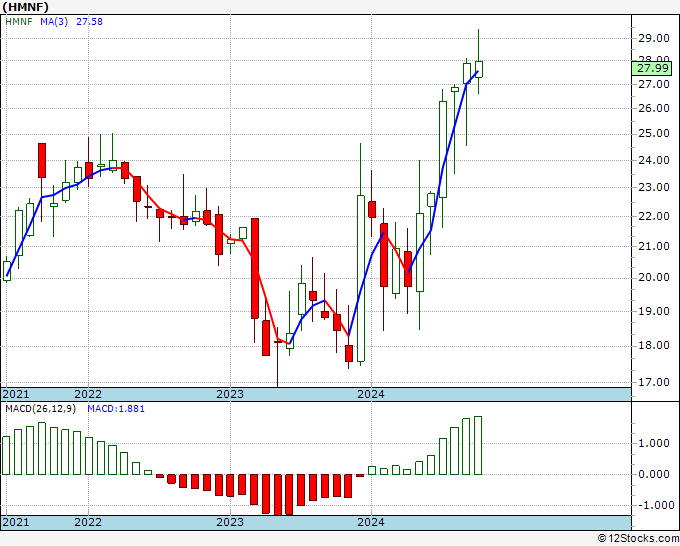
Task: Click the MA(3) legend label
Action: tap(54, 21)
